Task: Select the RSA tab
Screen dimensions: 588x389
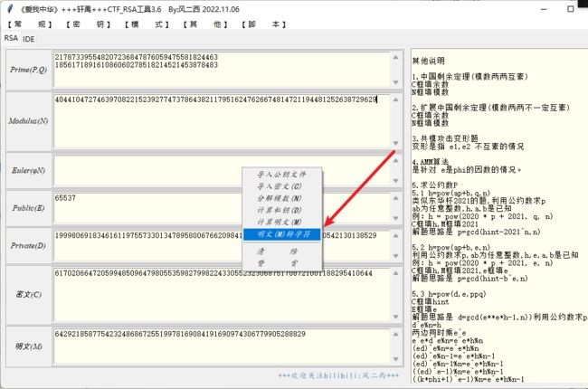Action: coord(11,39)
